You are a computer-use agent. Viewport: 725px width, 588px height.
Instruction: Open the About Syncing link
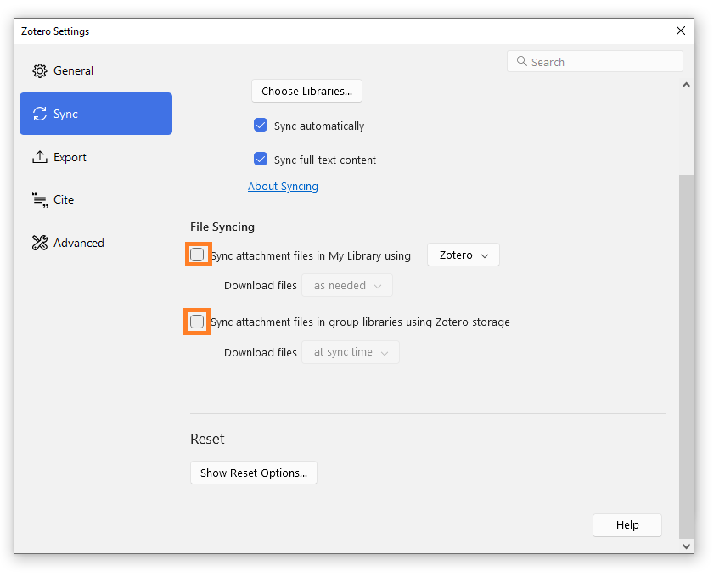(x=283, y=186)
